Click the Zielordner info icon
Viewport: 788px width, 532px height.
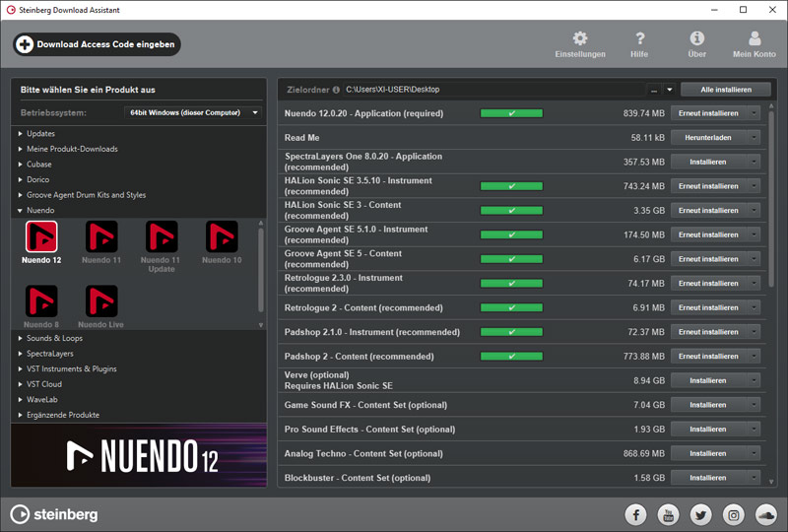(336, 90)
